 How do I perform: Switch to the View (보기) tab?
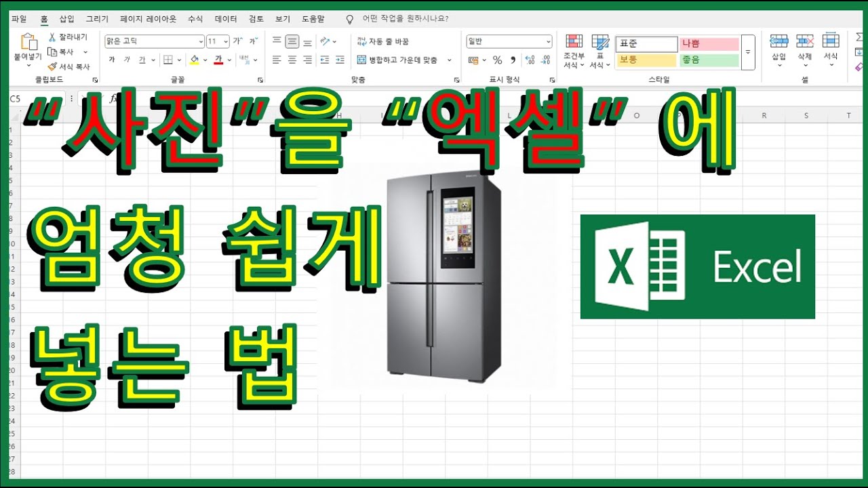(283, 19)
